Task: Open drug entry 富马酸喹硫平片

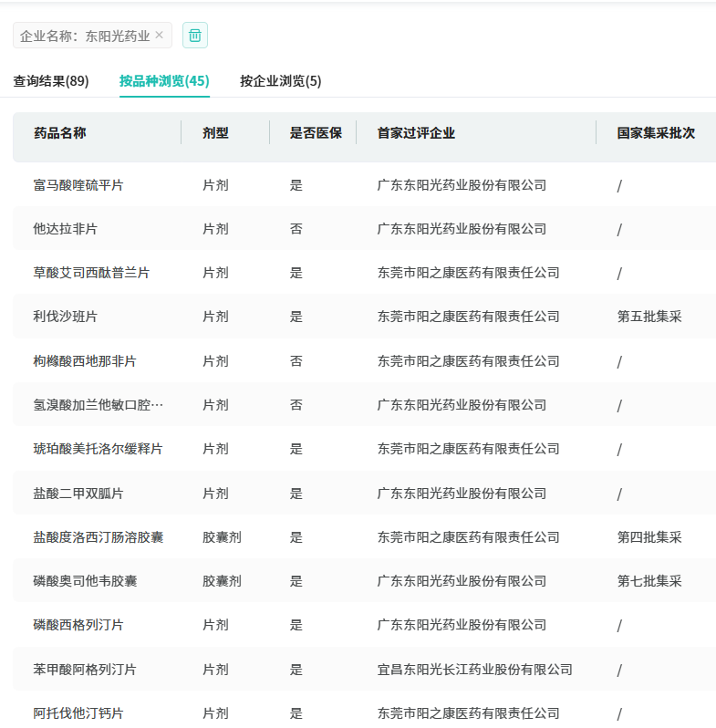Action: pyautogui.click(x=78, y=185)
